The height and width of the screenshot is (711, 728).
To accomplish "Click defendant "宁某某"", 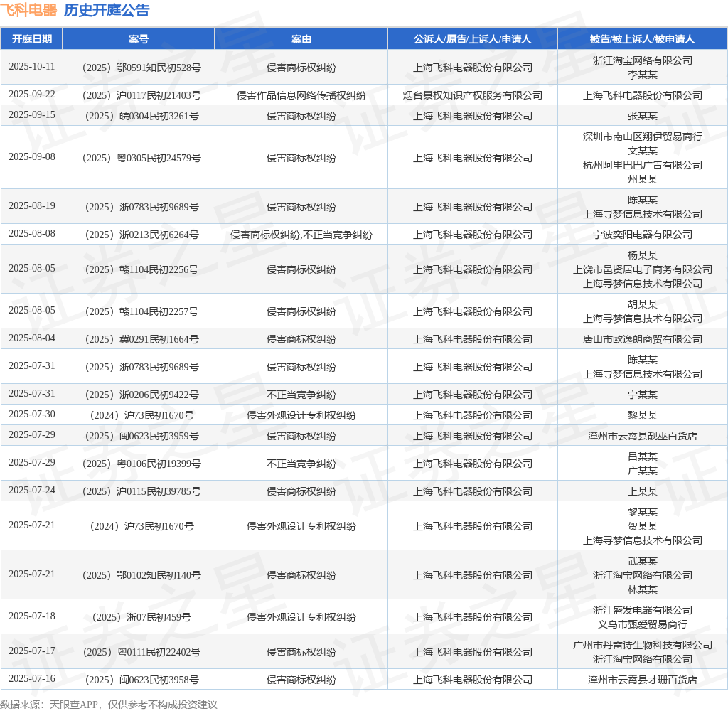I will click(643, 395).
